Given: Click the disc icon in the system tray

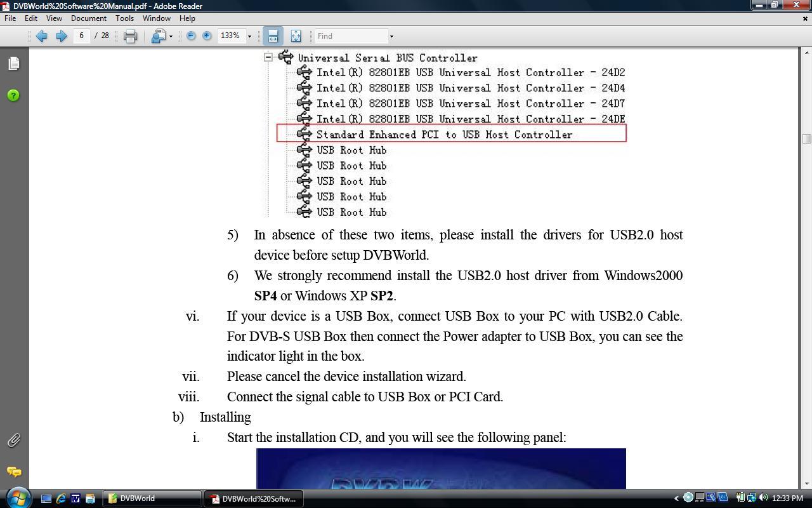Looking at the screenshot, I should 688,498.
